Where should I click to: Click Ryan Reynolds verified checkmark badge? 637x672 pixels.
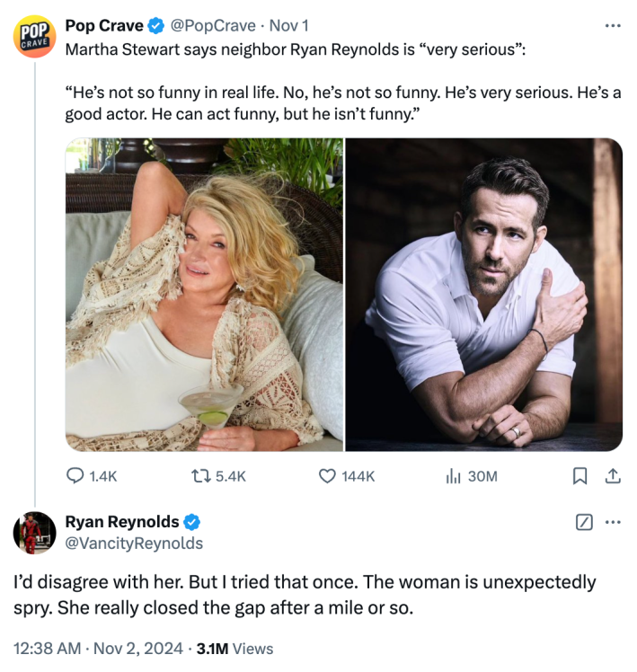193,522
